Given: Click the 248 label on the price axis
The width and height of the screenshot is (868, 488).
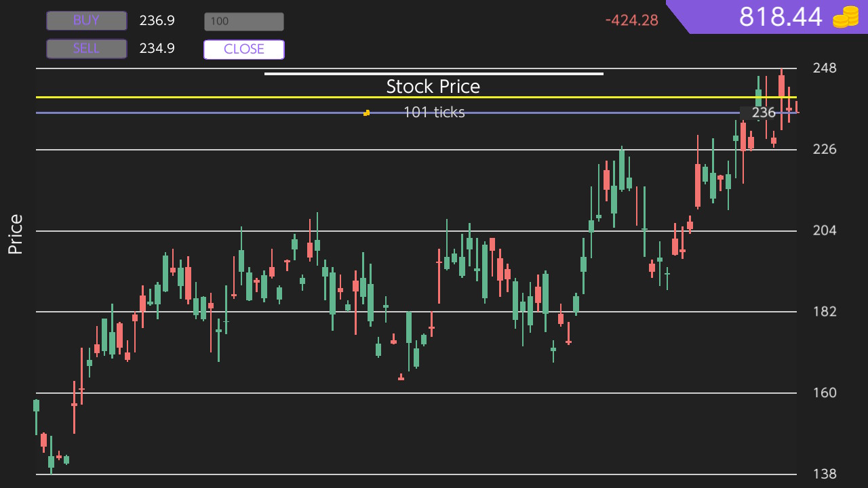Looking at the screenshot, I should (x=825, y=68).
